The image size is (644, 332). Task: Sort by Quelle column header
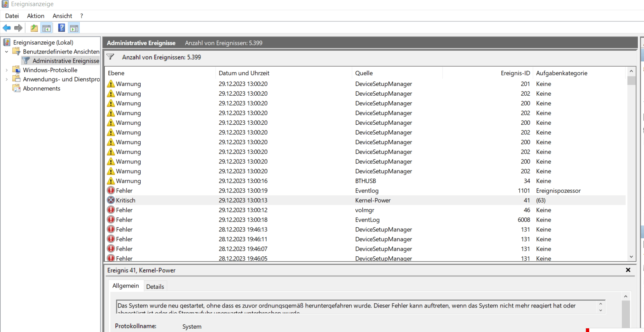pos(397,73)
